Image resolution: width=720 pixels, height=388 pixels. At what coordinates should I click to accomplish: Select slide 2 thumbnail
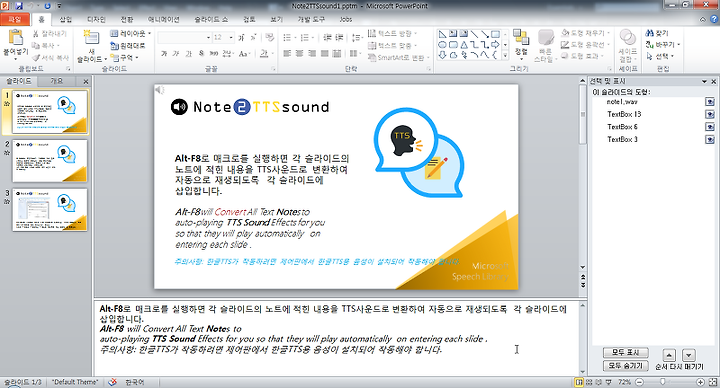(x=50, y=161)
